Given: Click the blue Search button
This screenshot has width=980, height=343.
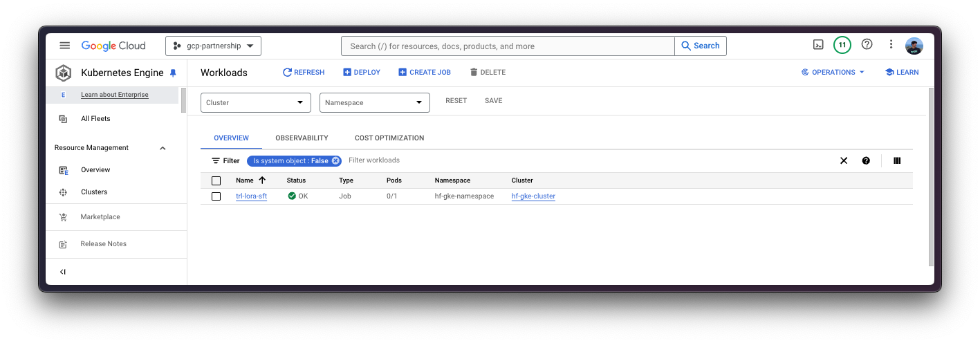Looking at the screenshot, I should [x=701, y=46].
